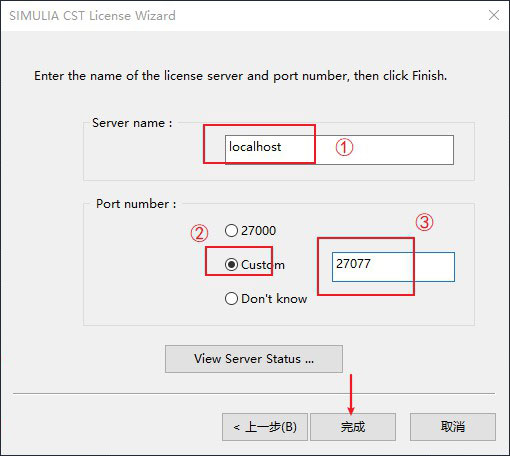Close the License Wizard dialog
This screenshot has width=510, height=456.
[494, 15]
